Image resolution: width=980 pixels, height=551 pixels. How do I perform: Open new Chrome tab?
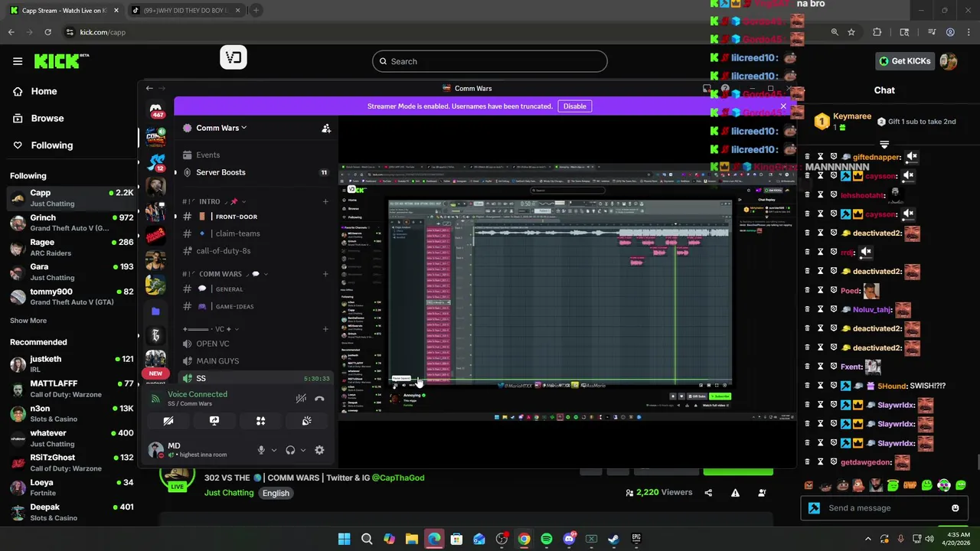[256, 11]
